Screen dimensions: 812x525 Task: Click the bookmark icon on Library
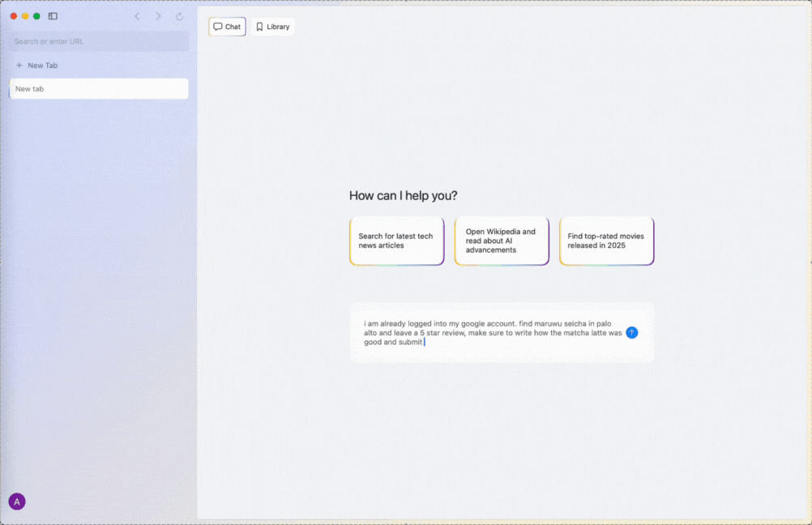tap(259, 26)
